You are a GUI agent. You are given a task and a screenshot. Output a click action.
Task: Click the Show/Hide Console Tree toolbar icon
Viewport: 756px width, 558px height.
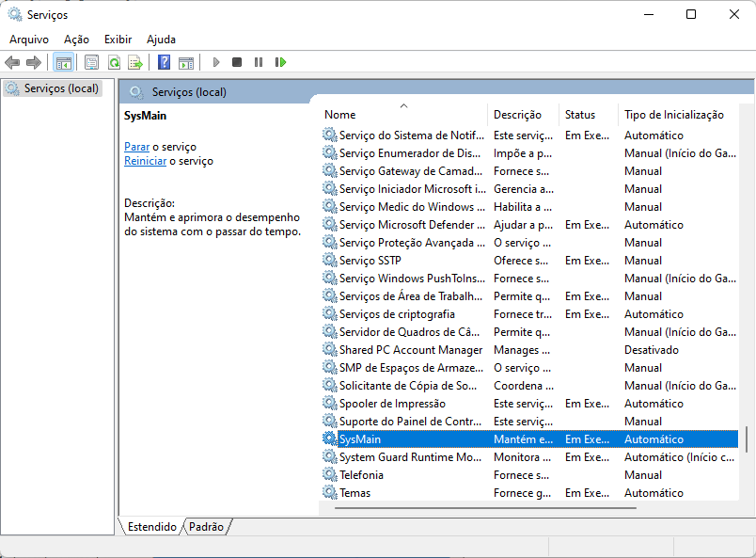click(x=63, y=62)
